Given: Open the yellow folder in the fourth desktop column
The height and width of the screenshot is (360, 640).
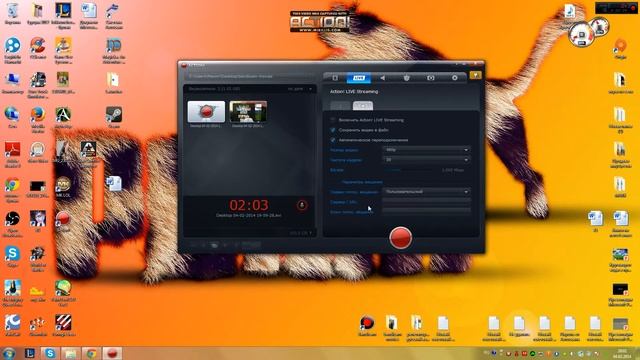Looking at the screenshot, I should tap(113, 83).
